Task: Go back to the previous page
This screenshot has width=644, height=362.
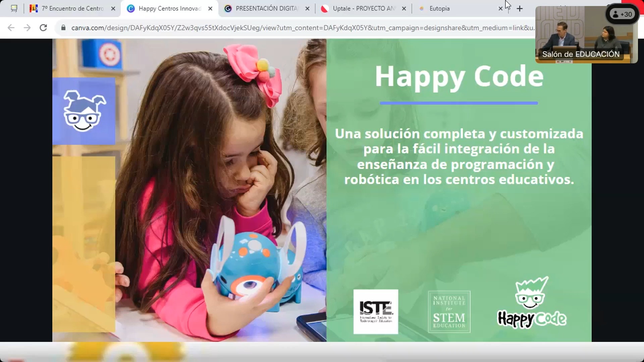Action: tap(11, 27)
